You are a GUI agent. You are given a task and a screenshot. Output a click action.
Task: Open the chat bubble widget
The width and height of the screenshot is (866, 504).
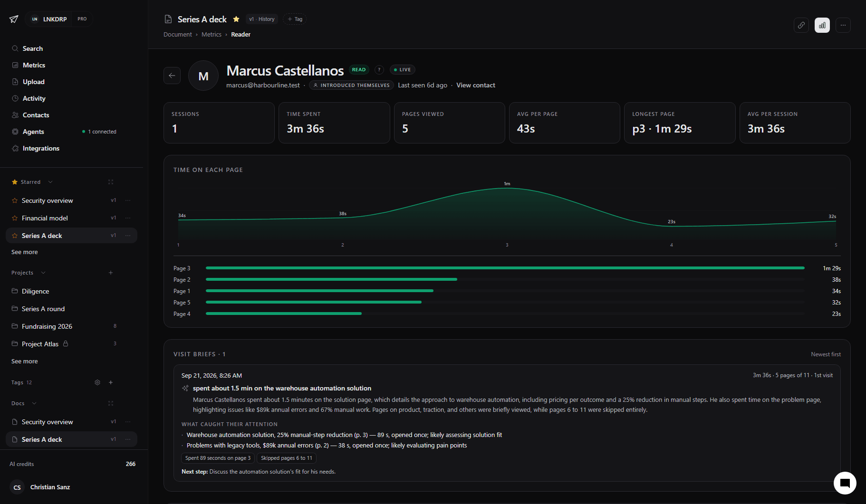pyautogui.click(x=845, y=483)
